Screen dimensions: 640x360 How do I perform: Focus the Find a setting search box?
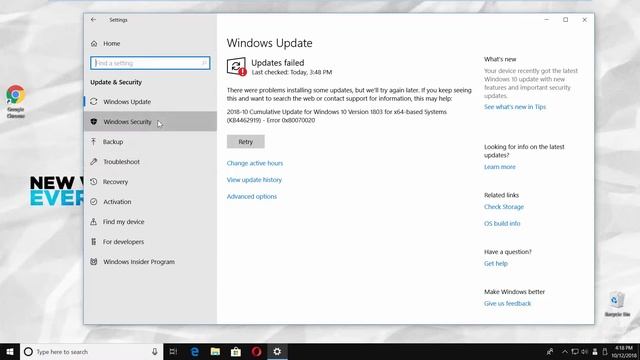[150, 63]
